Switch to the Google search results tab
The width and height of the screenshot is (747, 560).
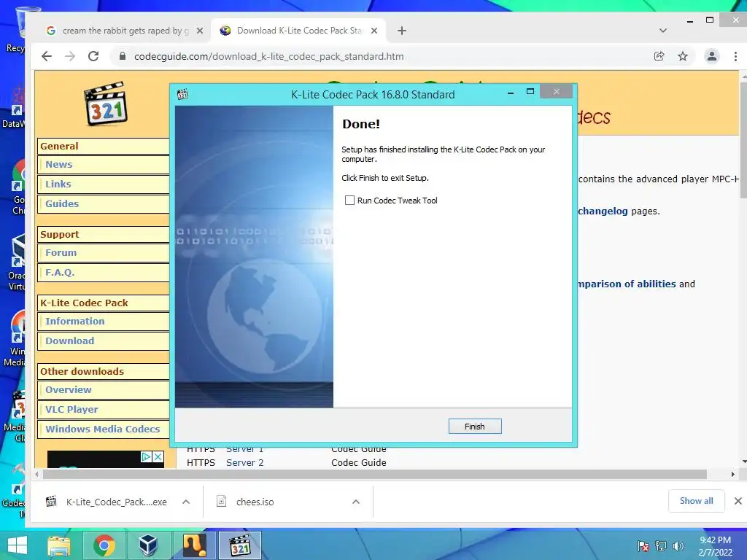[x=117, y=31]
